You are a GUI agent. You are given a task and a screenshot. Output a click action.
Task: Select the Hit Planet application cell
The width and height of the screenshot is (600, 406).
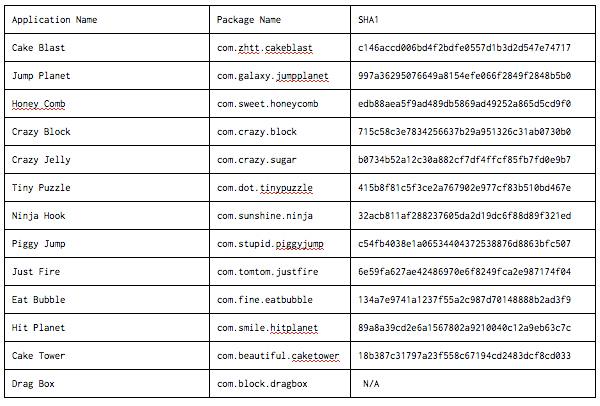38,327
